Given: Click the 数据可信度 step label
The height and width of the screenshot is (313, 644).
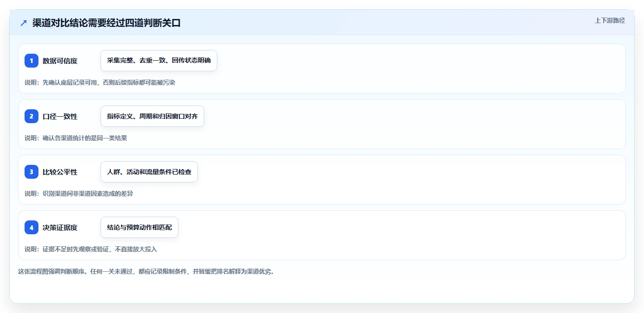Looking at the screenshot, I should (60, 61).
